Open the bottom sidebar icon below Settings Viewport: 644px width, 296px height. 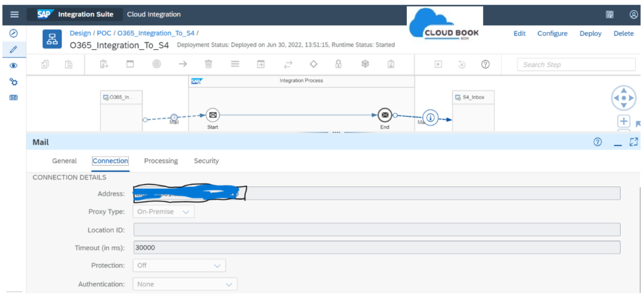point(14,98)
